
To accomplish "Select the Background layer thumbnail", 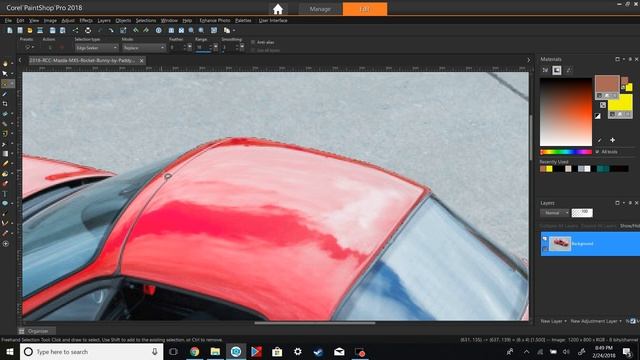I will tap(560, 244).
